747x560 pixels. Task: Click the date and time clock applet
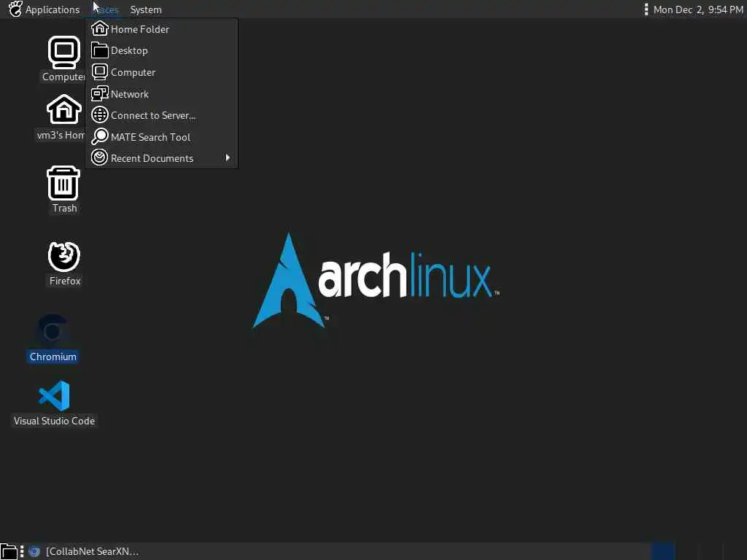[x=698, y=9]
